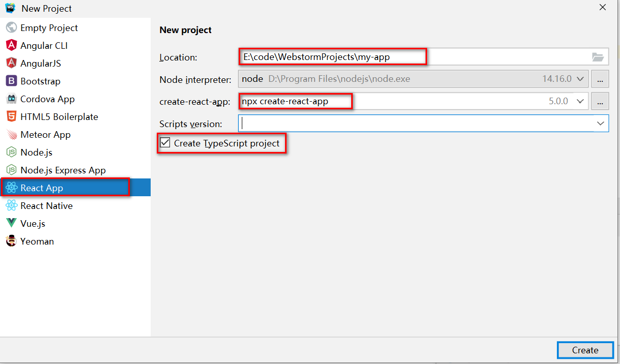Image resolution: width=620 pixels, height=364 pixels.
Task: Click the Vue.js logo icon
Action: 11,223
